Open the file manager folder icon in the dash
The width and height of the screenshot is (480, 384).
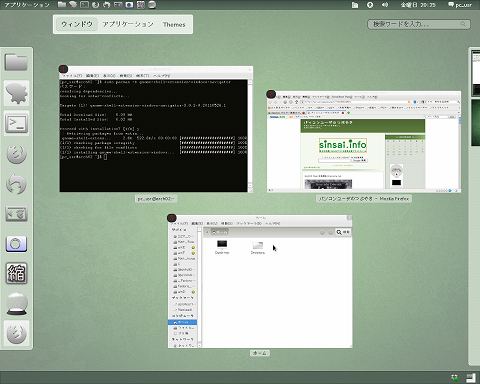[x=16, y=62]
